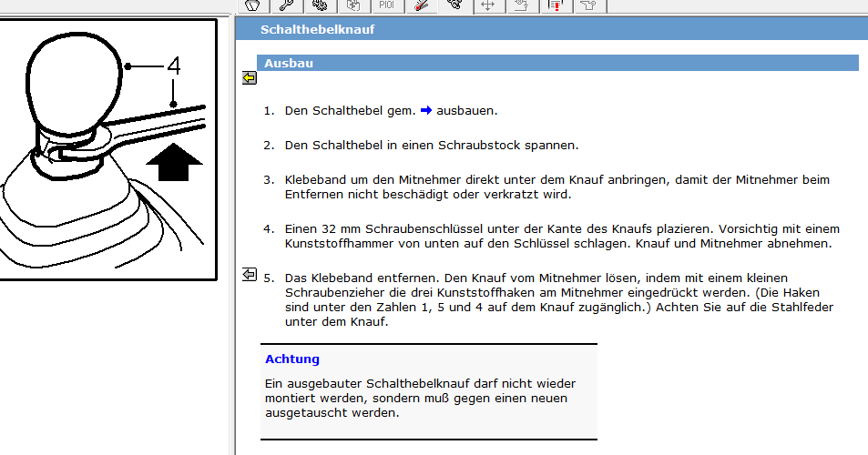Click the white arrow icon beside step 5
Viewport: 868px width, 455px height.
[x=250, y=274]
